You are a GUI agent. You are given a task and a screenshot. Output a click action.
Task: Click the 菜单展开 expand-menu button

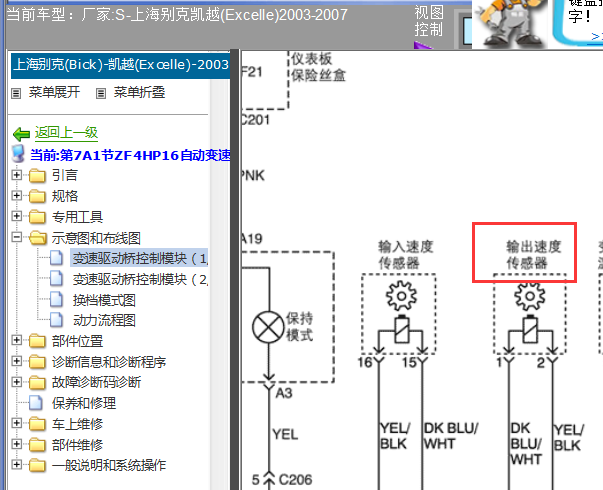(x=46, y=92)
